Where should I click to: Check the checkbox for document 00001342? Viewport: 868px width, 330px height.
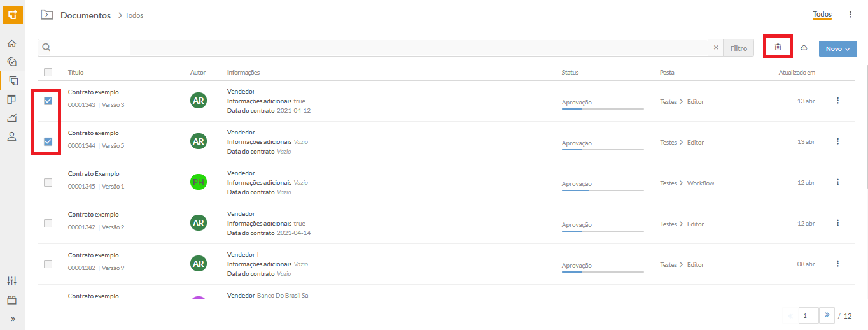[48, 223]
